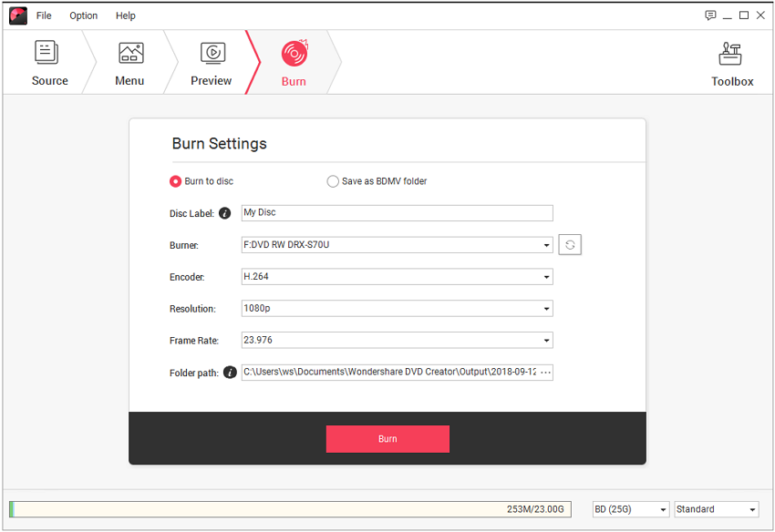
Task: Open the Encoder H.264 dropdown
Action: click(546, 277)
